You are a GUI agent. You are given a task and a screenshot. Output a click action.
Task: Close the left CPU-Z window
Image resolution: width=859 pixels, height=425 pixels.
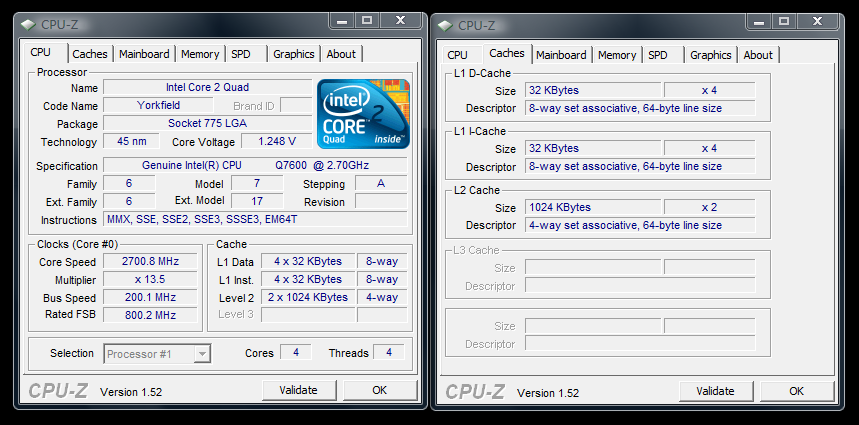pyautogui.click(x=400, y=21)
